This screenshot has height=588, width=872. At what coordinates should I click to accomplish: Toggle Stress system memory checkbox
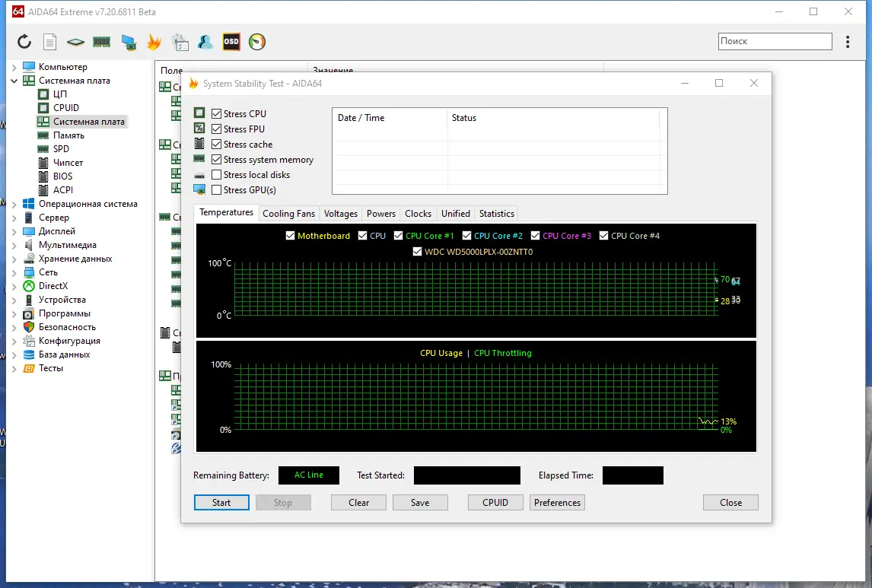pyautogui.click(x=216, y=160)
